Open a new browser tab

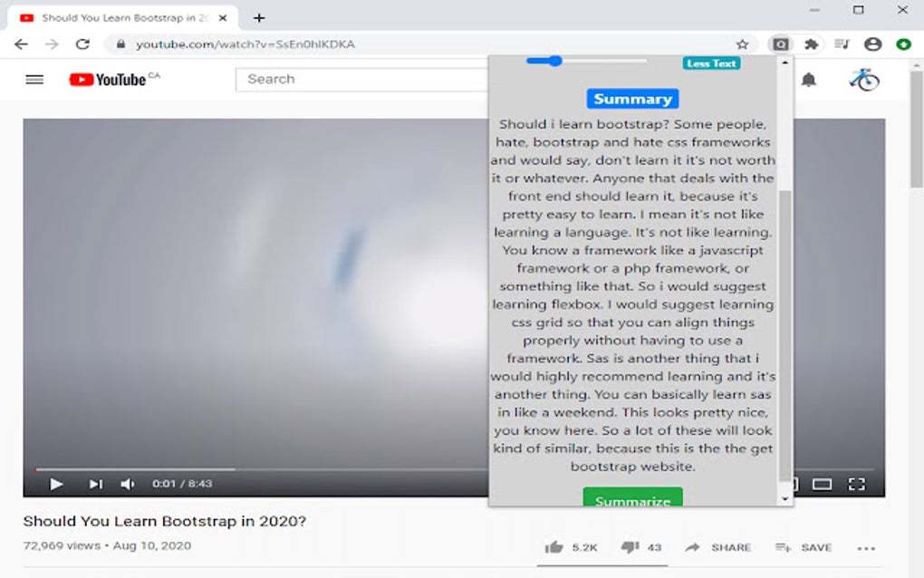coord(260,17)
